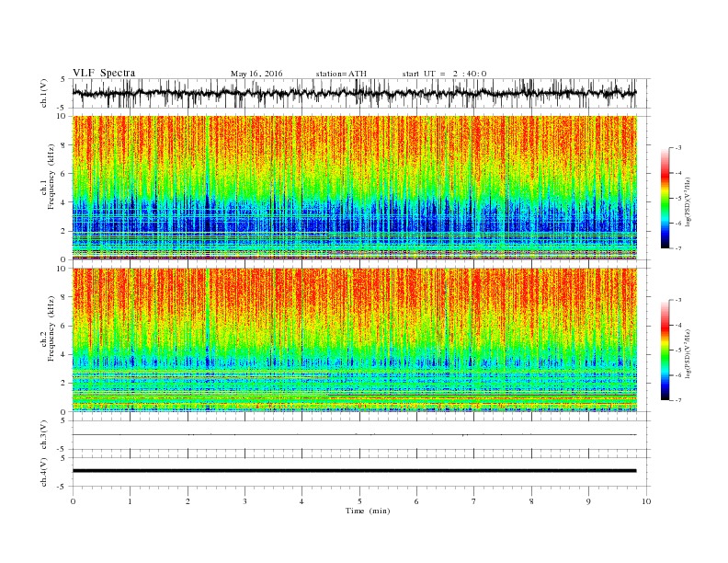Viewport: 728px width, 563px height.
Task: Click the ch.4(V) thick black trace
Action: point(355,471)
